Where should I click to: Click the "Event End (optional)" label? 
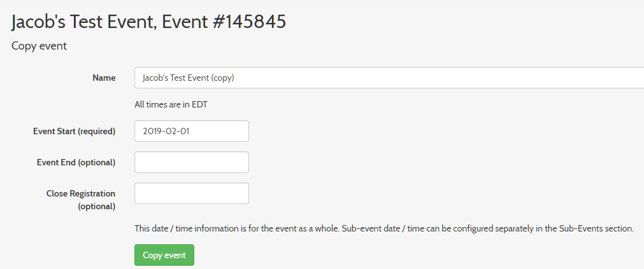[x=76, y=162]
